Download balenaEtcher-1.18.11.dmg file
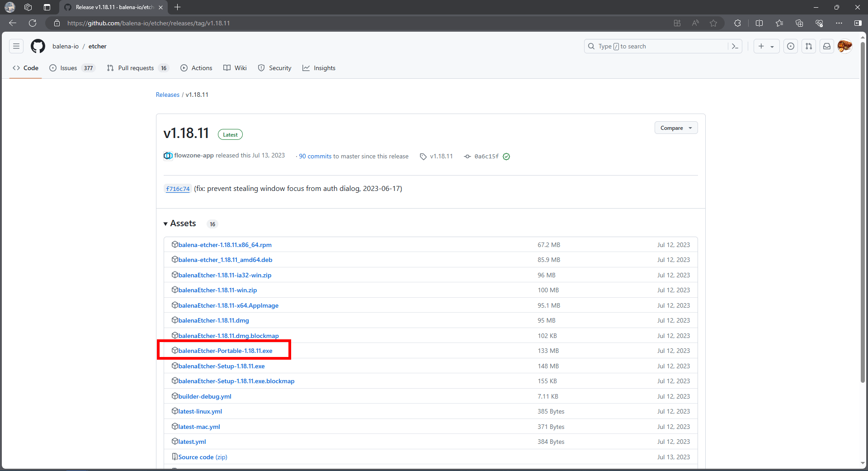Viewport: 868px width, 471px height. click(213, 320)
